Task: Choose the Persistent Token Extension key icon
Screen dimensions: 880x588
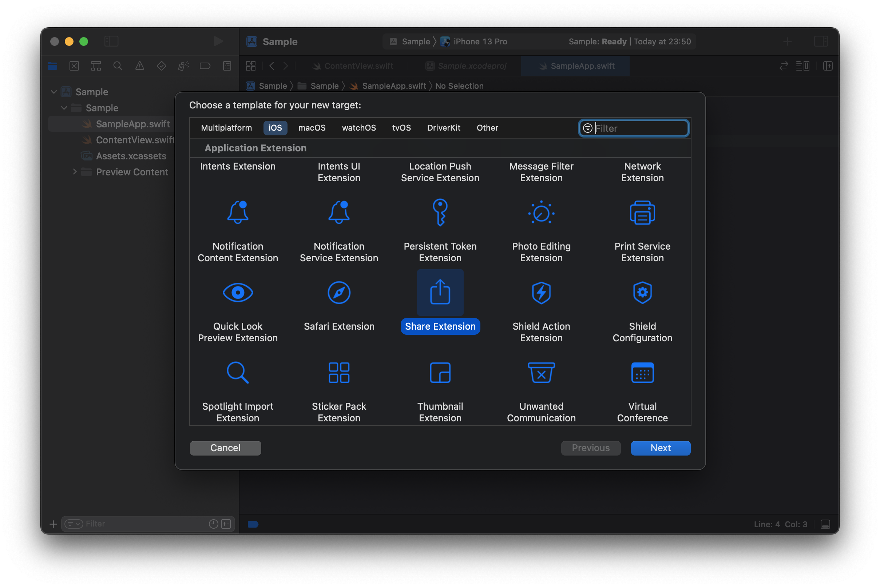Action: pyautogui.click(x=440, y=212)
